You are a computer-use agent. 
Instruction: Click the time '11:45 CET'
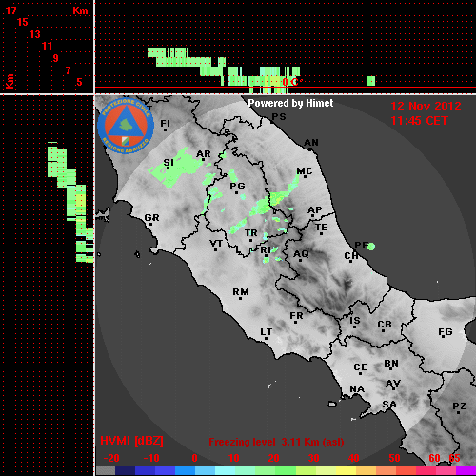(x=419, y=121)
